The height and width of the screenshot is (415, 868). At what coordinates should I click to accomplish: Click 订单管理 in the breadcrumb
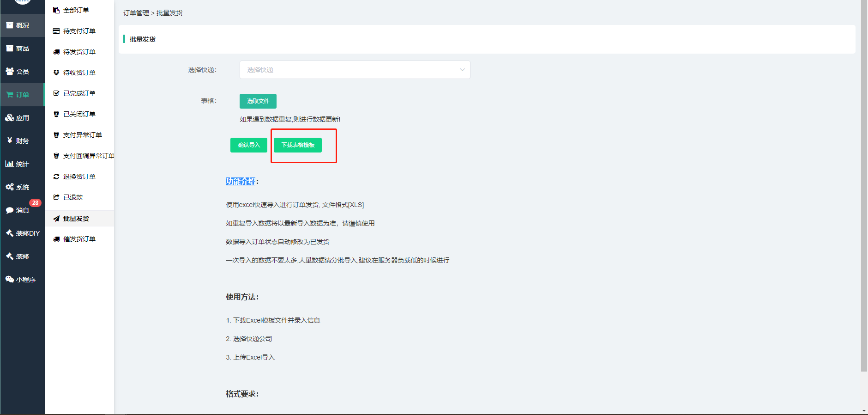coord(136,13)
